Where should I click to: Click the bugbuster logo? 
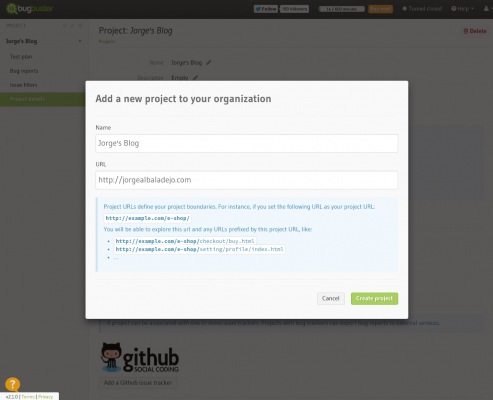[x=29, y=9]
